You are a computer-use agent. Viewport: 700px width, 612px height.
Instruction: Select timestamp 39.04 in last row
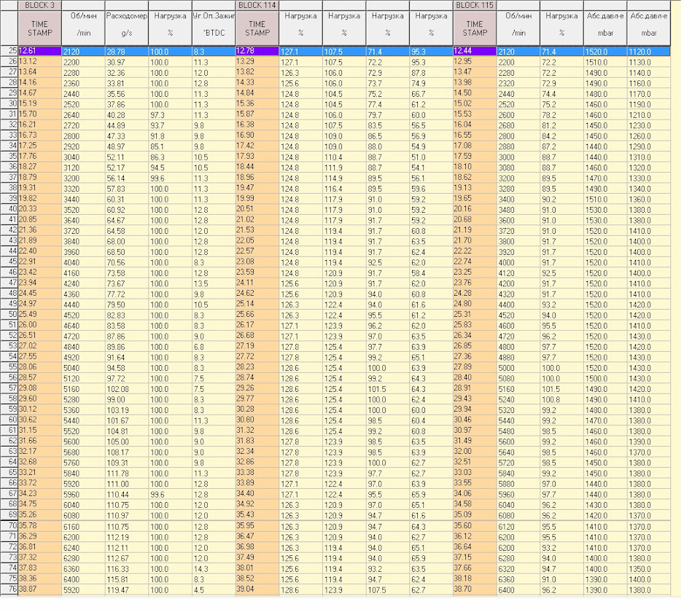click(257, 589)
